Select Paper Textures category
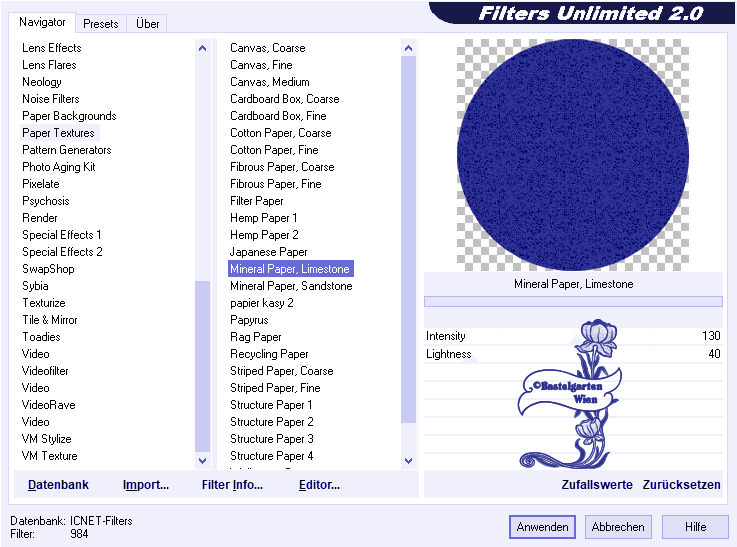Screen dimensions: 737x547 coord(58,133)
